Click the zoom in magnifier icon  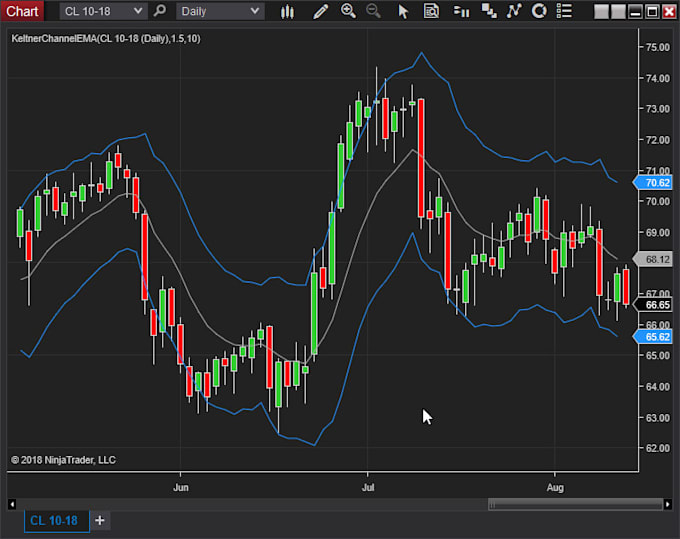(x=348, y=11)
